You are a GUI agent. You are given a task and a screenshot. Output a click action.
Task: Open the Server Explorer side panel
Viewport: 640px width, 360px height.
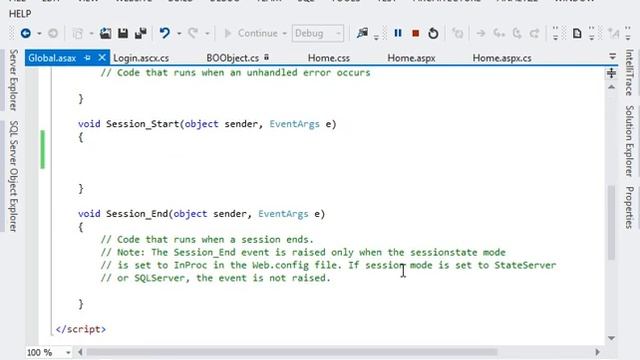point(13,80)
